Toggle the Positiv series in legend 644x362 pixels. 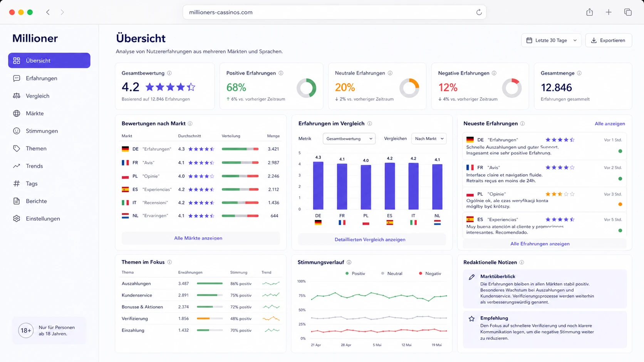pos(355,274)
